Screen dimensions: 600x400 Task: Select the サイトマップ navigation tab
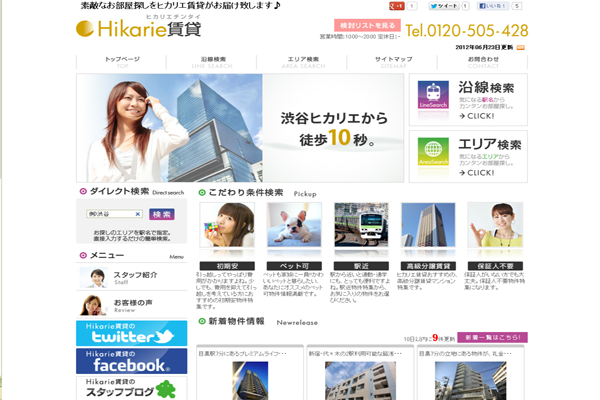393,61
